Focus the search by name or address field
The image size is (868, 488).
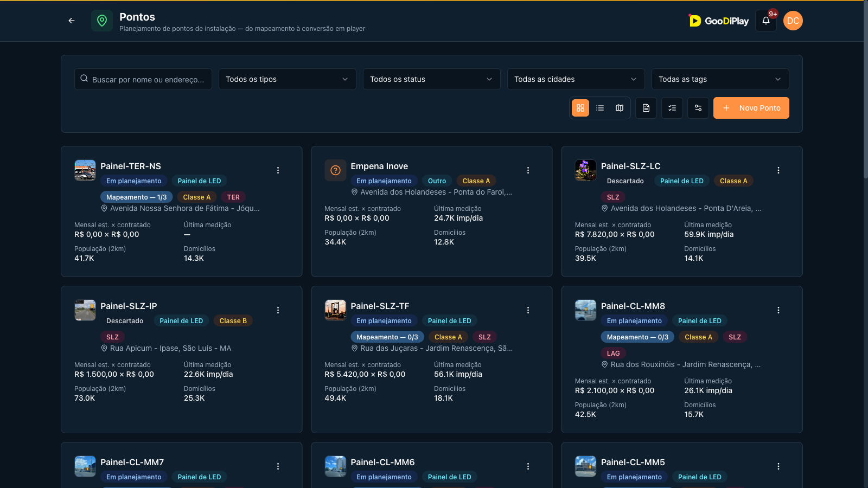[143, 79]
